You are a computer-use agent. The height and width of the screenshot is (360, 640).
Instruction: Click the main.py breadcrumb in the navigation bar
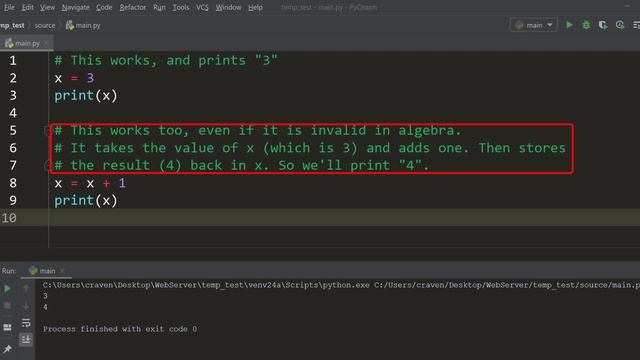pyautogui.click(x=83, y=25)
